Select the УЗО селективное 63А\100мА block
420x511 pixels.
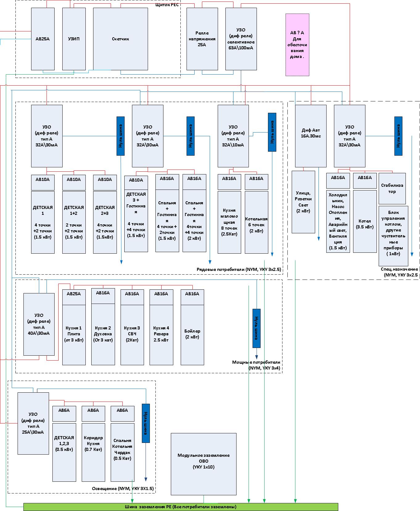[x=241, y=39]
